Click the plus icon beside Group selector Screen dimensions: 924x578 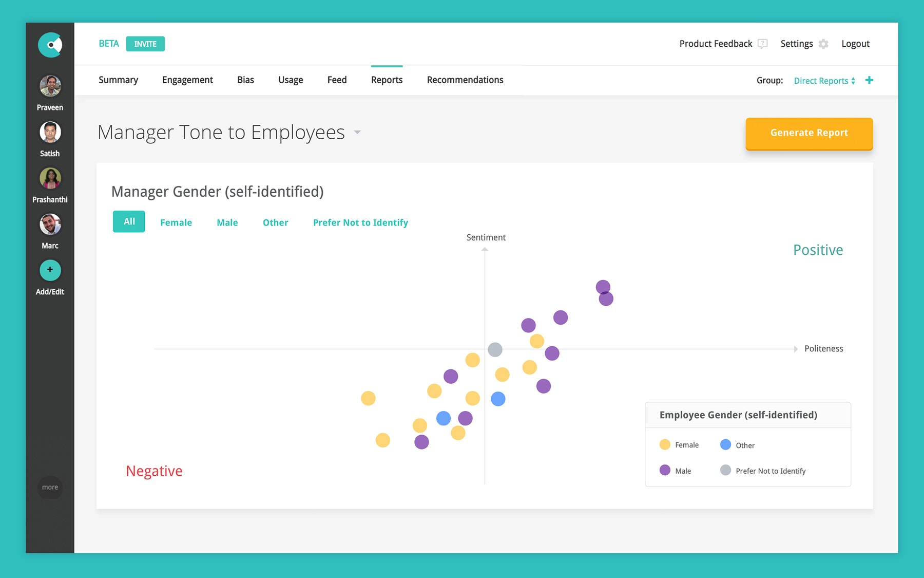pos(869,80)
